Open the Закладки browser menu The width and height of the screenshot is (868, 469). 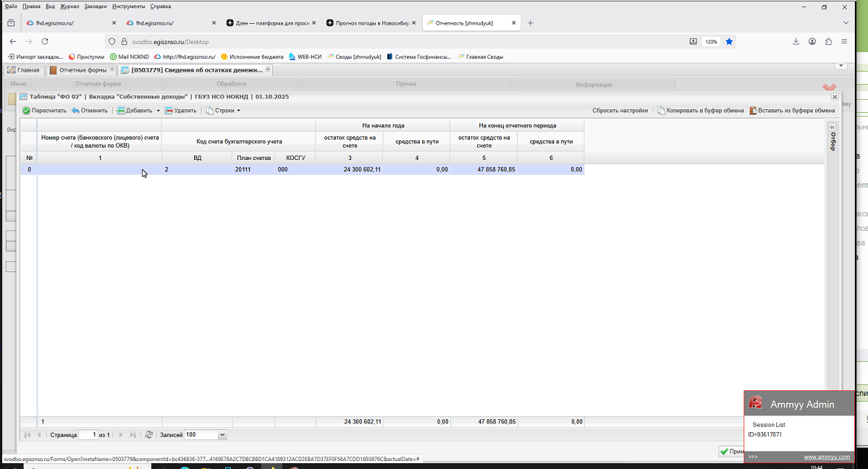click(x=96, y=7)
